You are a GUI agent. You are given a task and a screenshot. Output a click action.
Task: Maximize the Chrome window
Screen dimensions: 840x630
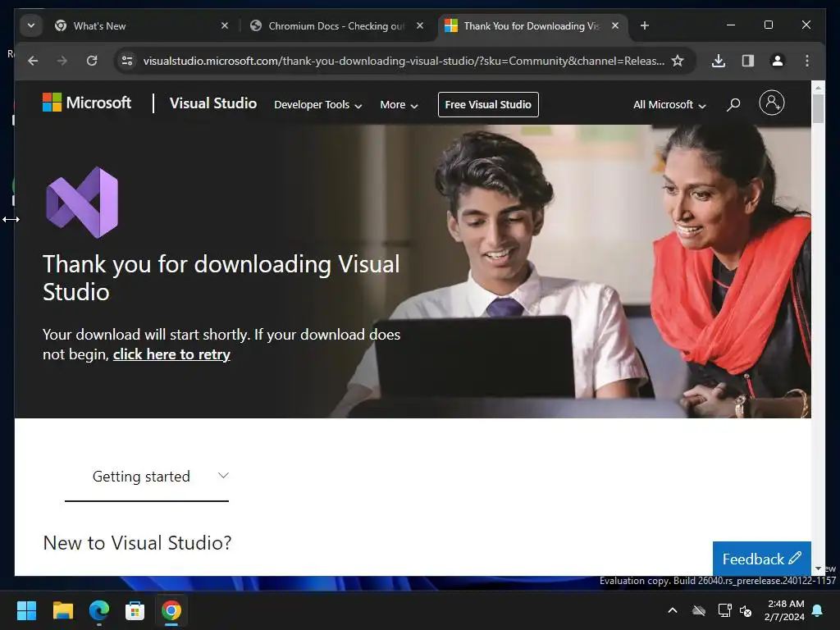coord(768,25)
